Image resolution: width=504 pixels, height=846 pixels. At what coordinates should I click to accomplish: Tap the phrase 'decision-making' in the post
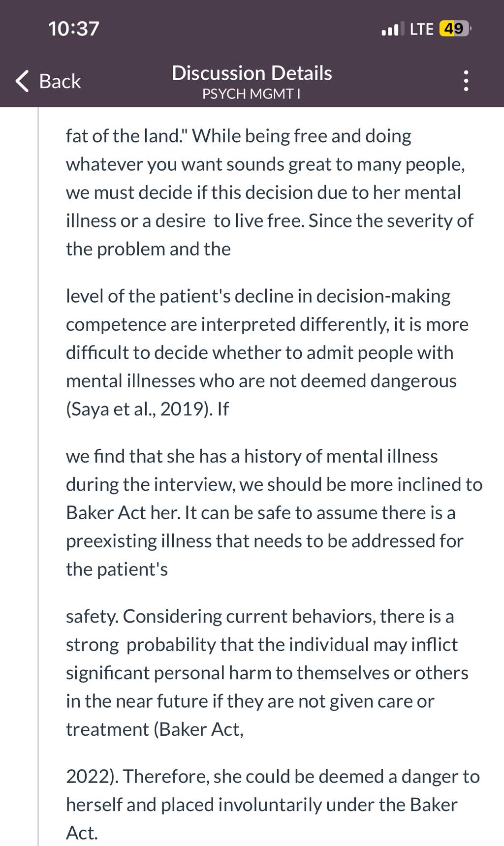click(x=383, y=296)
